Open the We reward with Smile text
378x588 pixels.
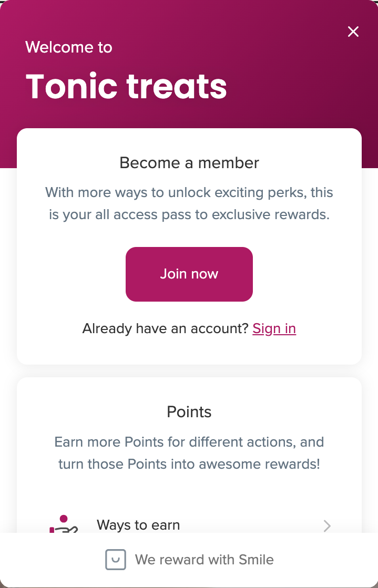pos(204,560)
